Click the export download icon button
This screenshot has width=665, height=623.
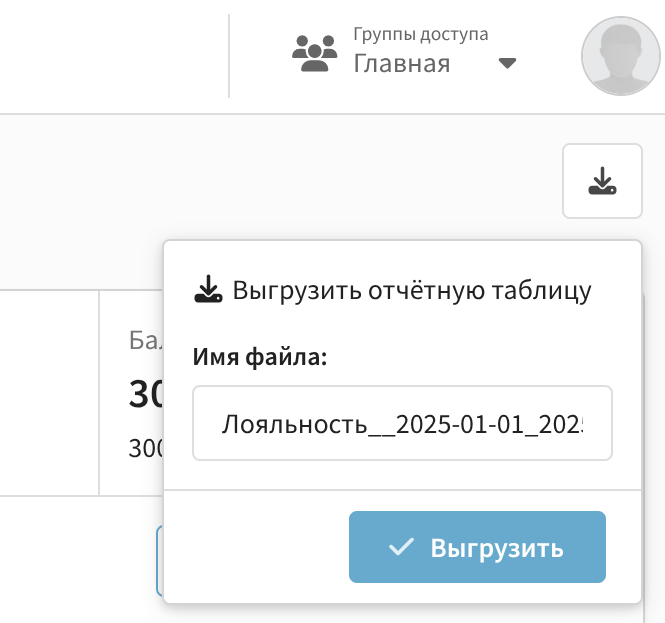602,181
